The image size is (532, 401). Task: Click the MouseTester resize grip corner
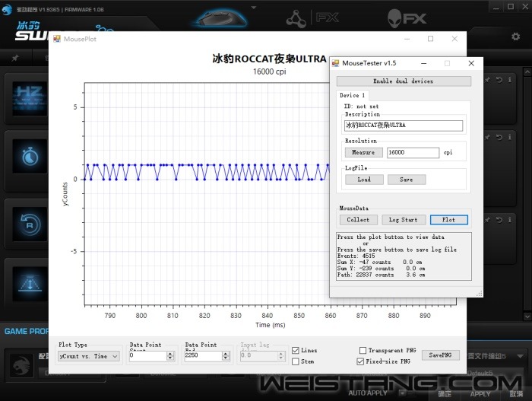point(480,294)
